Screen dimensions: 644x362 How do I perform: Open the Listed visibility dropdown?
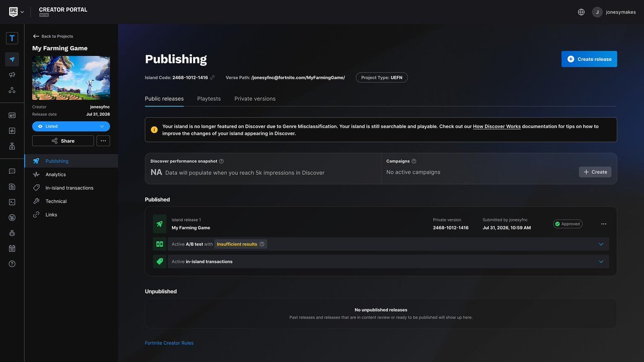pyautogui.click(x=71, y=127)
